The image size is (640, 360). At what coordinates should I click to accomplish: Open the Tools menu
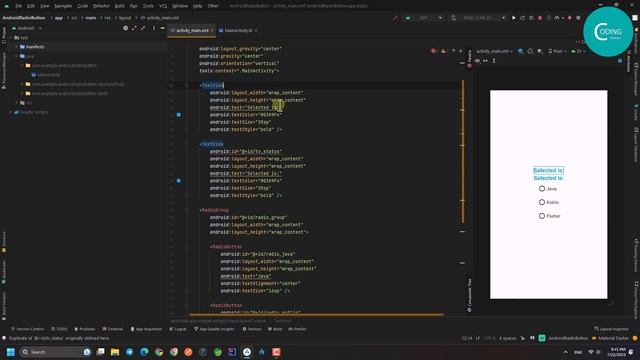(148, 6)
